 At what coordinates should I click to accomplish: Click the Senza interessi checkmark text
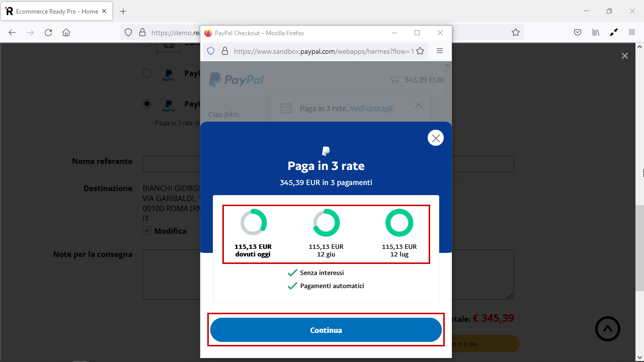(322, 273)
